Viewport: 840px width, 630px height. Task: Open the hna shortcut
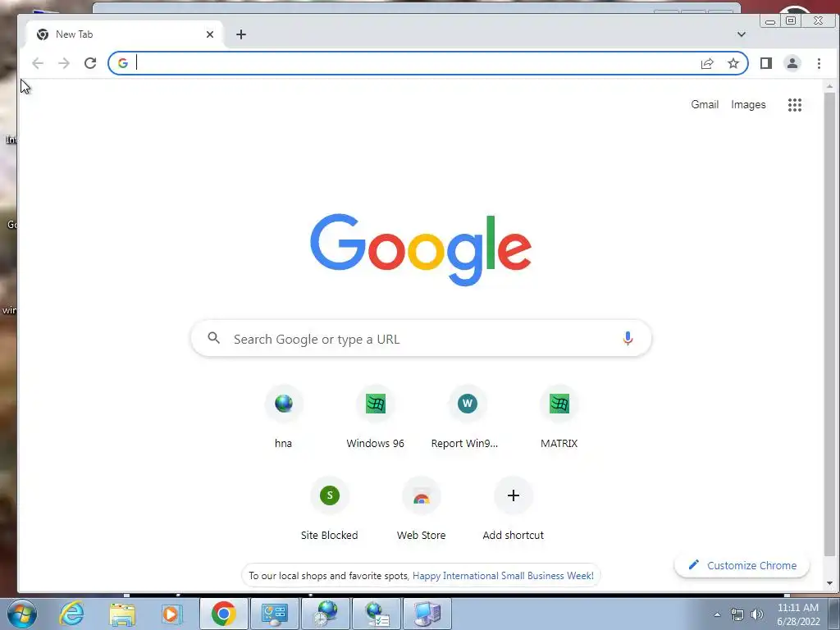coord(283,418)
